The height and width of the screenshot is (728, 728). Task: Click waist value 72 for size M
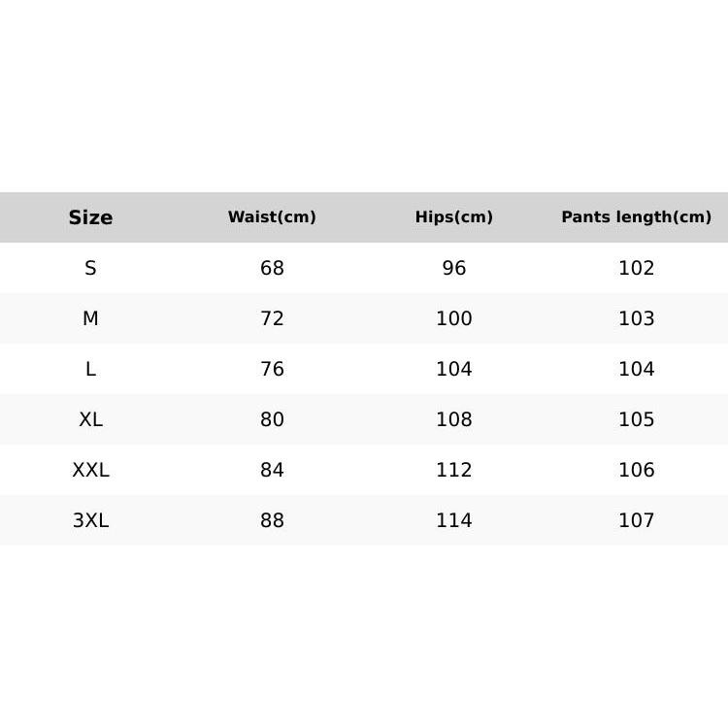(272, 318)
